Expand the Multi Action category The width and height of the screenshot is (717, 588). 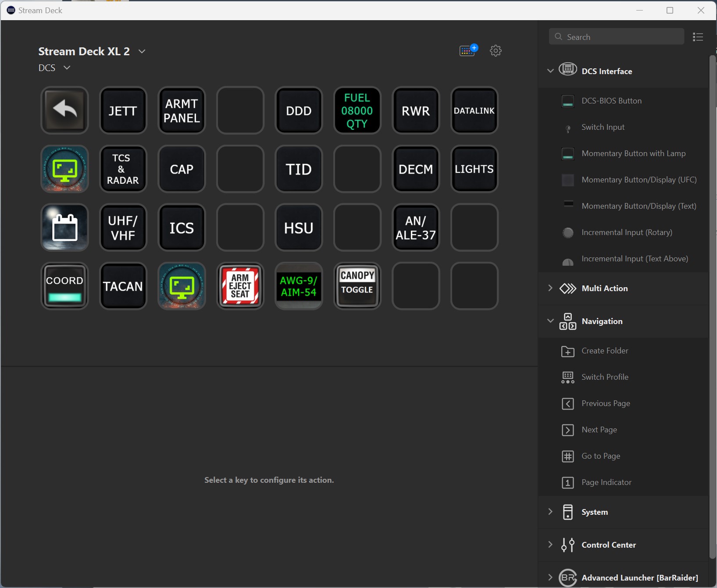tap(550, 288)
